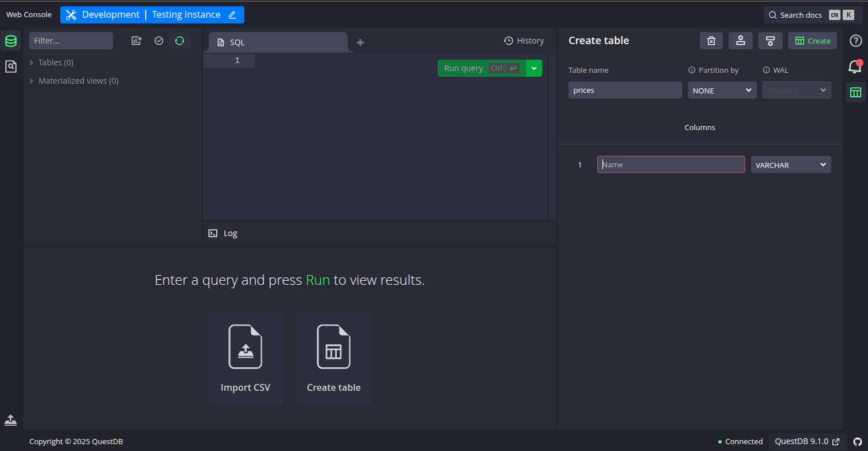Select the query log icon in the sidebar
Screen dimensions: 868x451
point(10,66)
